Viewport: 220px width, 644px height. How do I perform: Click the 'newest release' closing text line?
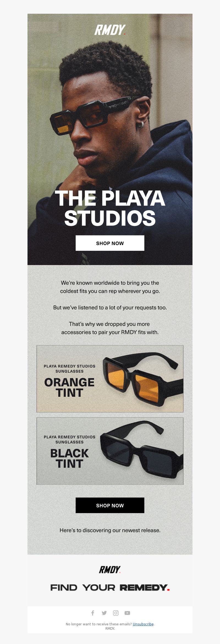click(x=110, y=530)
